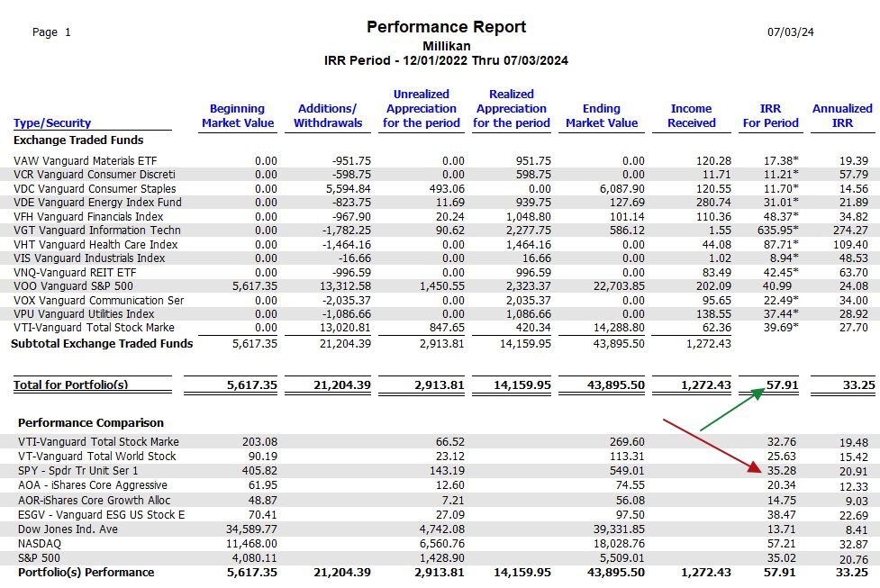
Task: Click VDC ending market value 6,087.90
Action: 621,188
